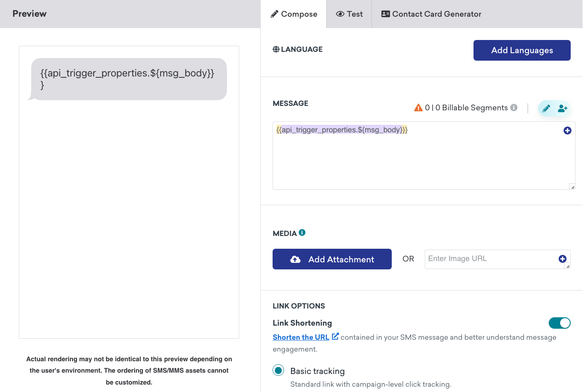The width and height of the screenshot is (583, 392).
Task: Click the Add Attachment button
Action: (x=332, y=259)
